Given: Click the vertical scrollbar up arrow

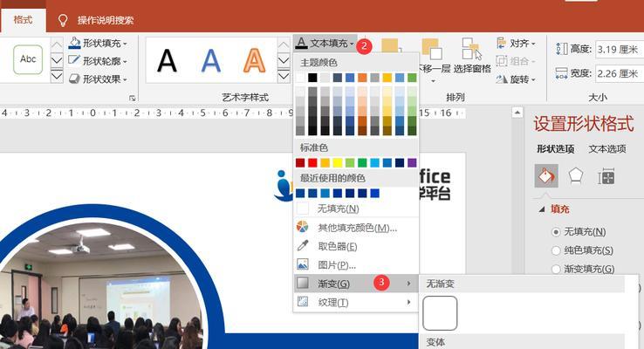Looking at the screenshot, I should tap(517, 112).
